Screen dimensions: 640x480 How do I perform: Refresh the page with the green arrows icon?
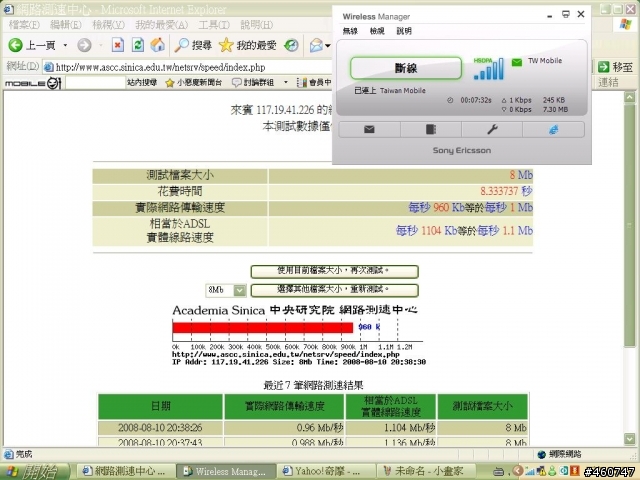pyautogui.click(x=138, y=45)
